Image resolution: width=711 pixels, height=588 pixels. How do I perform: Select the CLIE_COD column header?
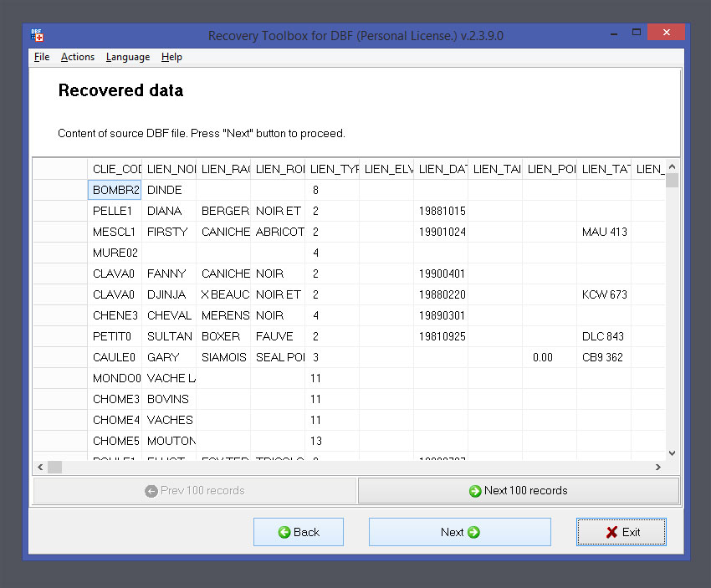[115, 169]
